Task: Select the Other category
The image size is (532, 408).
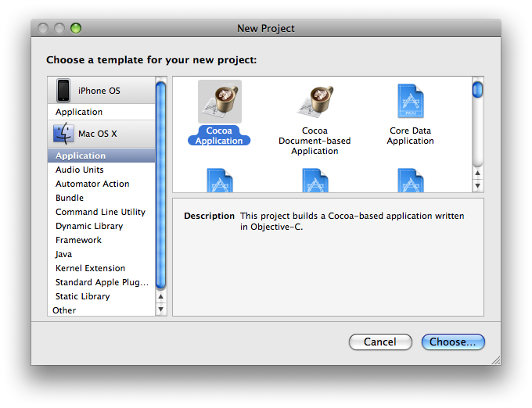Action: tap(101, 310)
